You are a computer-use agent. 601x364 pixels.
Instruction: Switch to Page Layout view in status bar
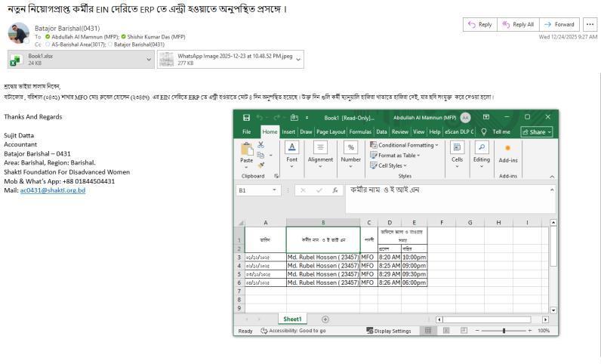(x=445, y=331)
